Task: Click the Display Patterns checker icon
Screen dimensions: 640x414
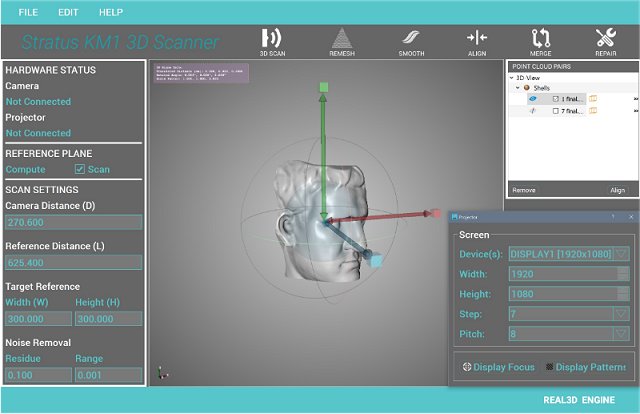Action: [x=549, y=367]
